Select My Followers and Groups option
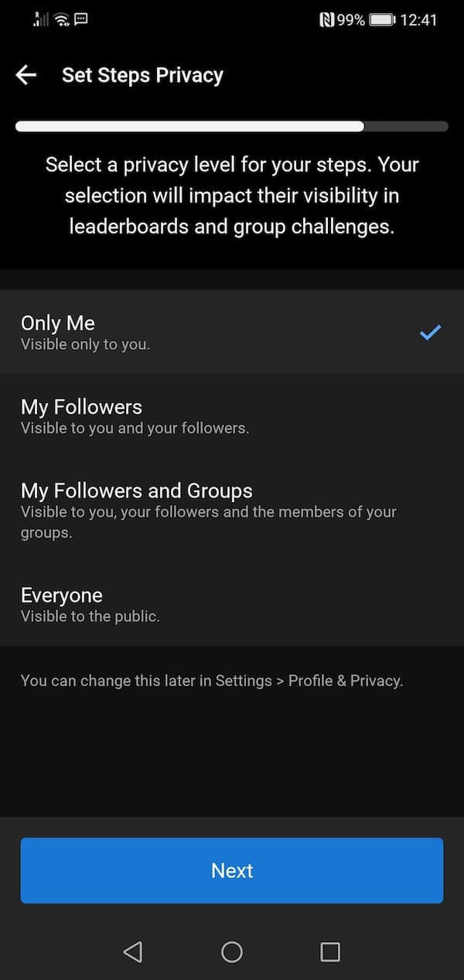This screenshot has width=464, height=980. coord(232,510)
